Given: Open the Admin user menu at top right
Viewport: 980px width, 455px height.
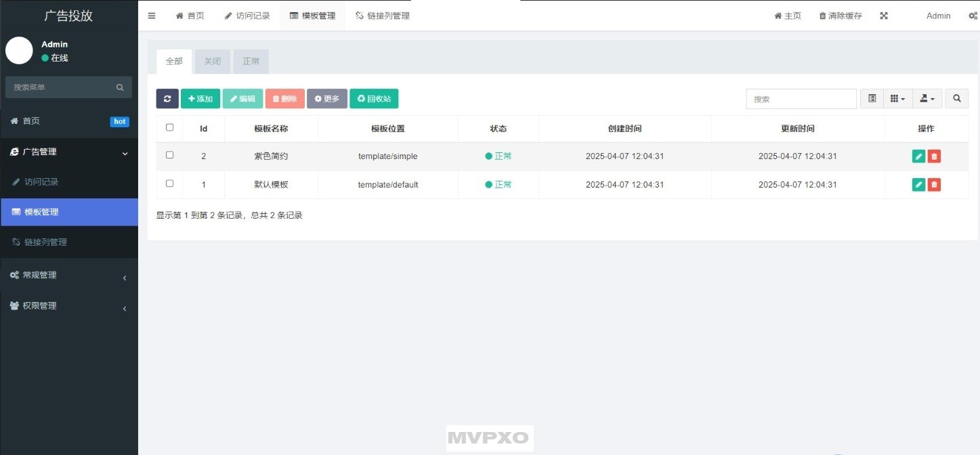Looking at the screenshot, I should [938, 16].
